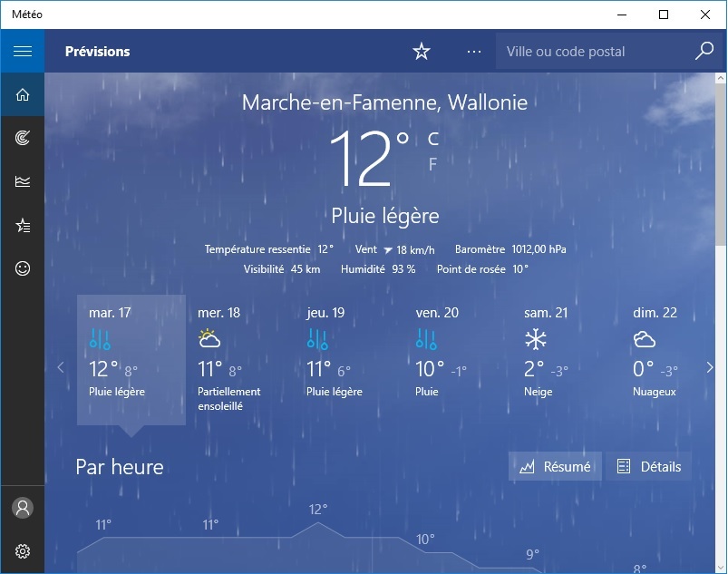Select the mer. 18 forecast day
The width and height of the screenshot is (728, 574).
point(240,360)
